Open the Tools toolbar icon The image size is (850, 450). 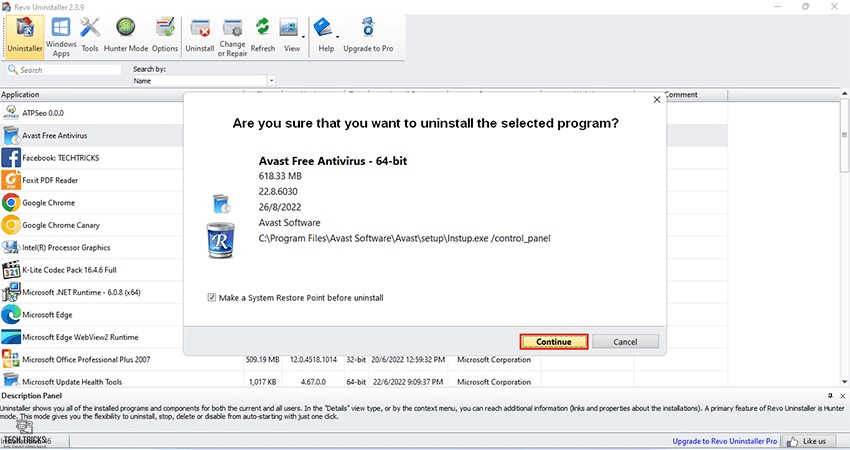pos(90,36)
